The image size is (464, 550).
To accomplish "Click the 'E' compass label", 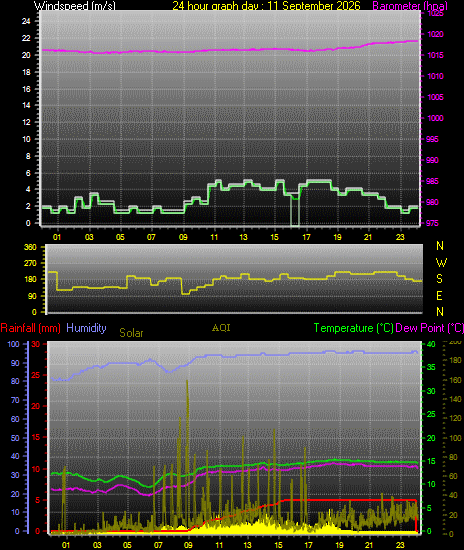I will (439, 296).
